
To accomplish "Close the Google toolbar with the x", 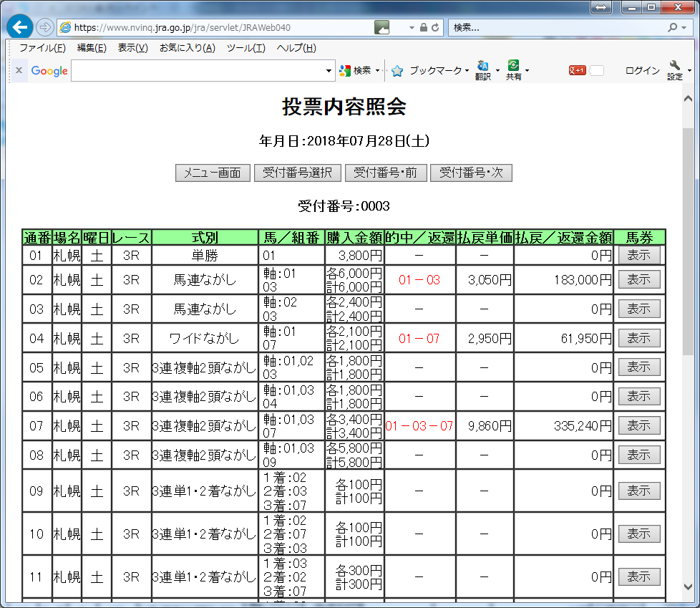I will coord(19,70).
